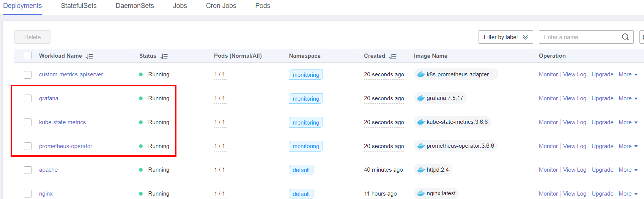Check the apache deployment checkbox

coord(28,170)
